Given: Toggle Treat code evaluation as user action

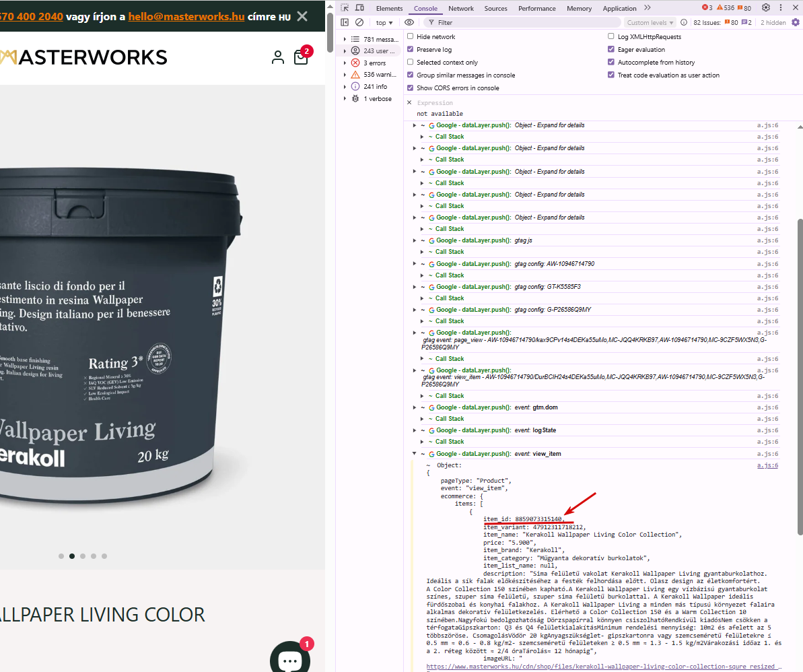Looking at the screenshot, I should [611, 75].
